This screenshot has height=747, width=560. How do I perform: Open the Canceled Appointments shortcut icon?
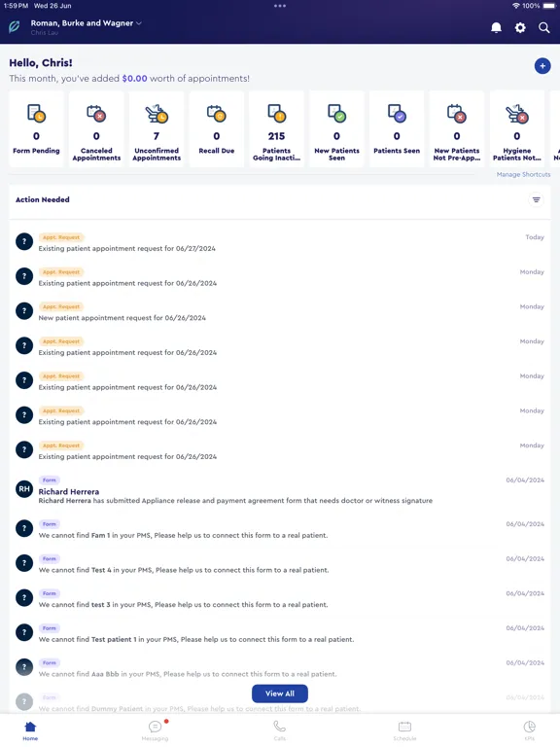pyautogui.click(x=96, y=114)
